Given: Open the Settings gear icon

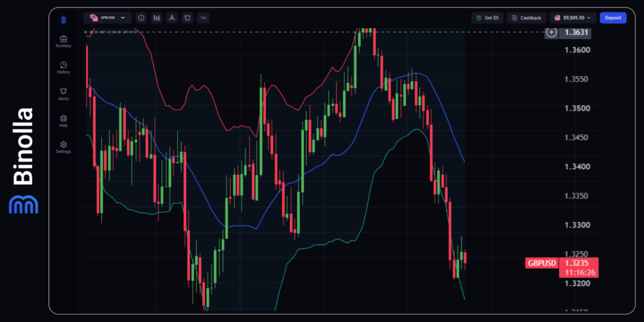Looking at the screenshot, I should (64, 145).
